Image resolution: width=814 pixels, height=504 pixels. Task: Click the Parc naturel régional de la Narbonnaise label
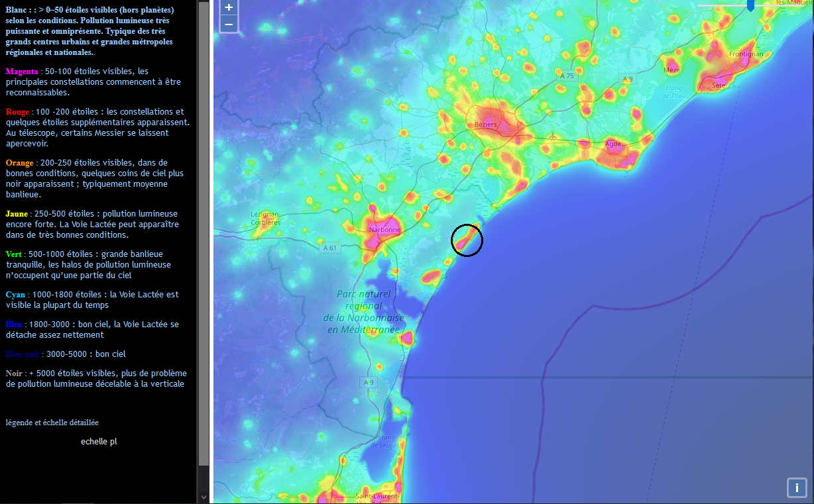pos(364,311)
